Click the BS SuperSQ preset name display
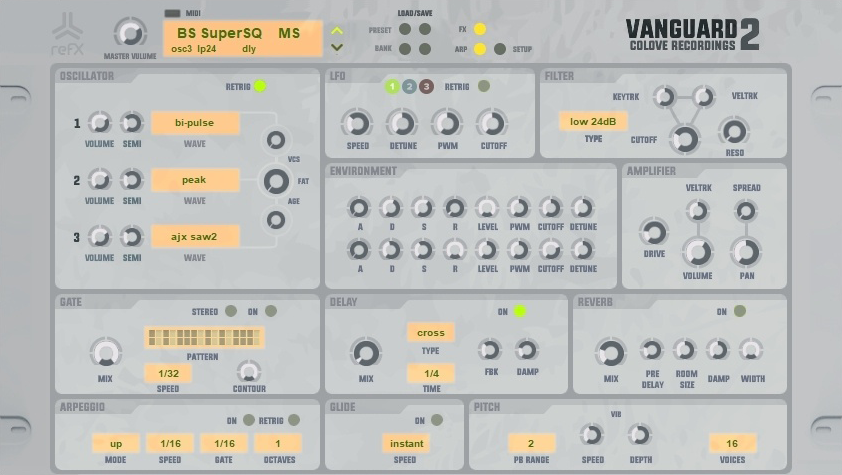Screen dimensions: 842x475 [243, 39]
